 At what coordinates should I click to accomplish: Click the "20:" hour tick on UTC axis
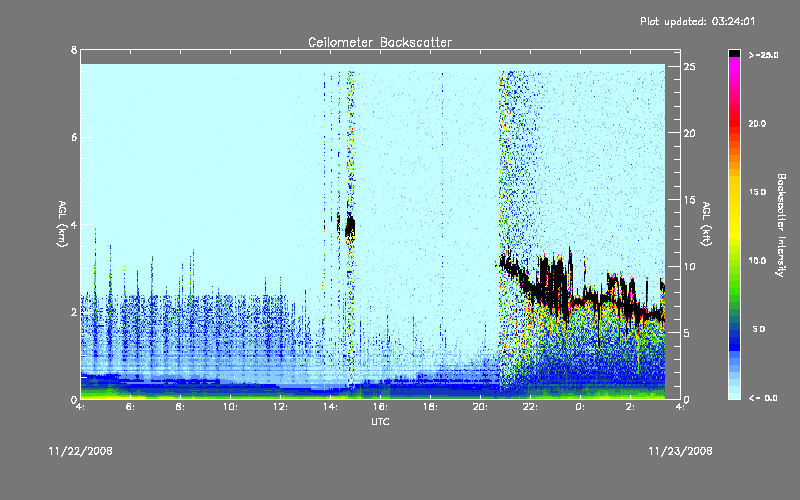pos(480,407)
